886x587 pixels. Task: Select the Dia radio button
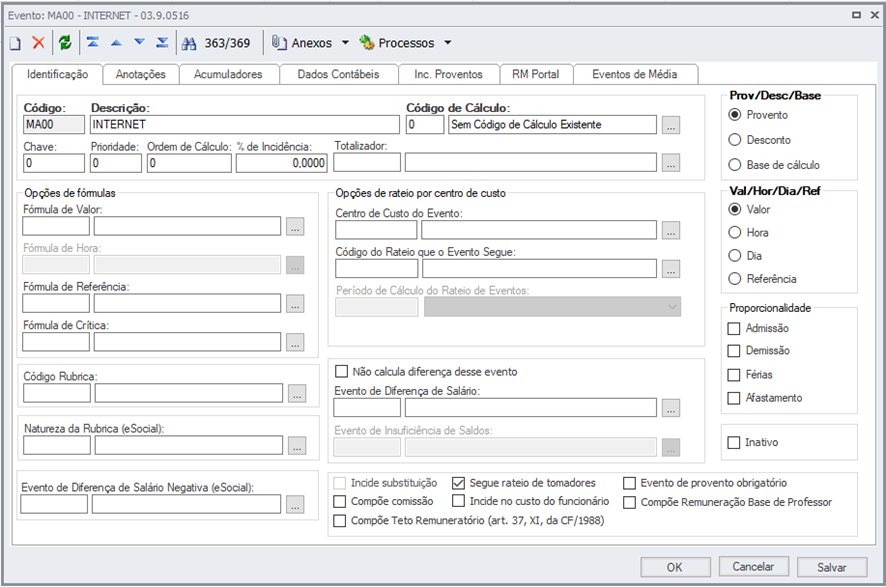[735, 255]
